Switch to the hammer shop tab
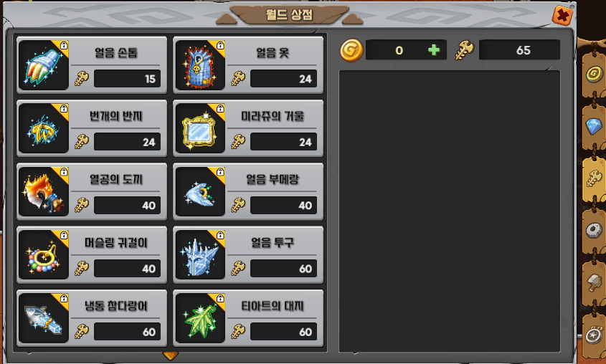This screenshot has width=606, height=364. click(x=595, y=282)
